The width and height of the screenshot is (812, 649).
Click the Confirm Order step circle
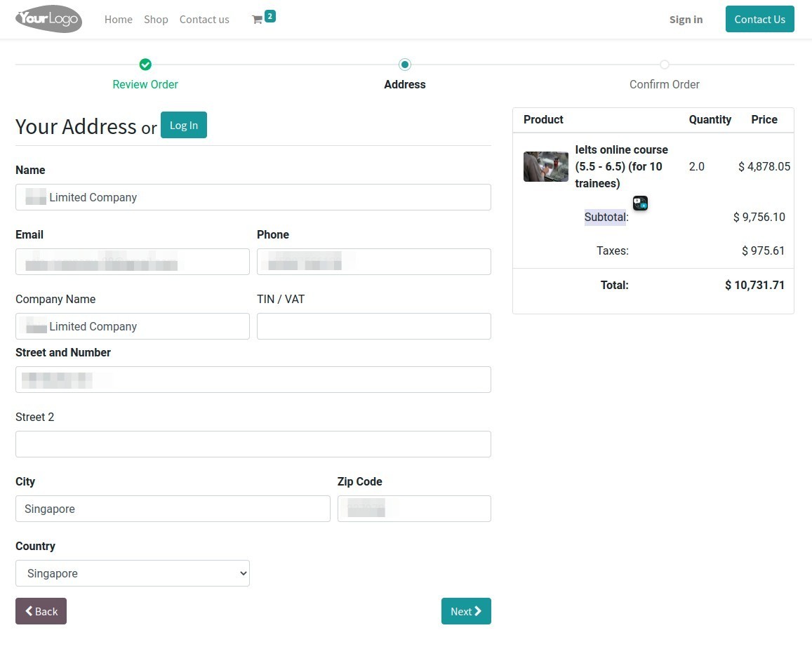(664, 64)
